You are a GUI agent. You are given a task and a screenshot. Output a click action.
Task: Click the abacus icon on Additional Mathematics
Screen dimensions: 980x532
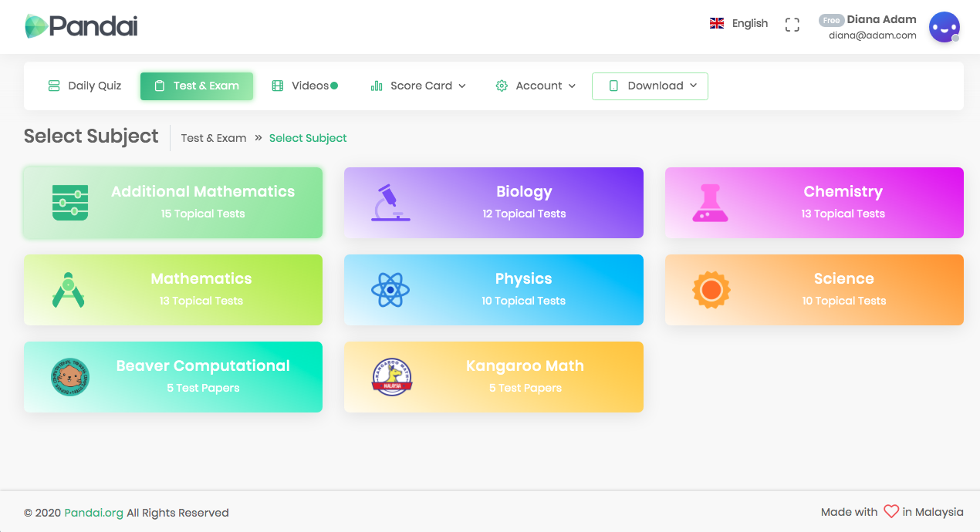70,202
